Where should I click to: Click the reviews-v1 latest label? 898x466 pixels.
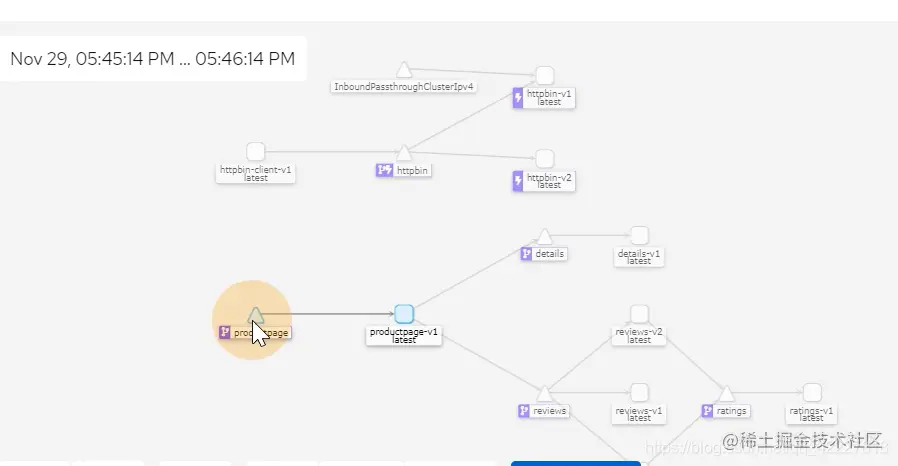[639, 414]
